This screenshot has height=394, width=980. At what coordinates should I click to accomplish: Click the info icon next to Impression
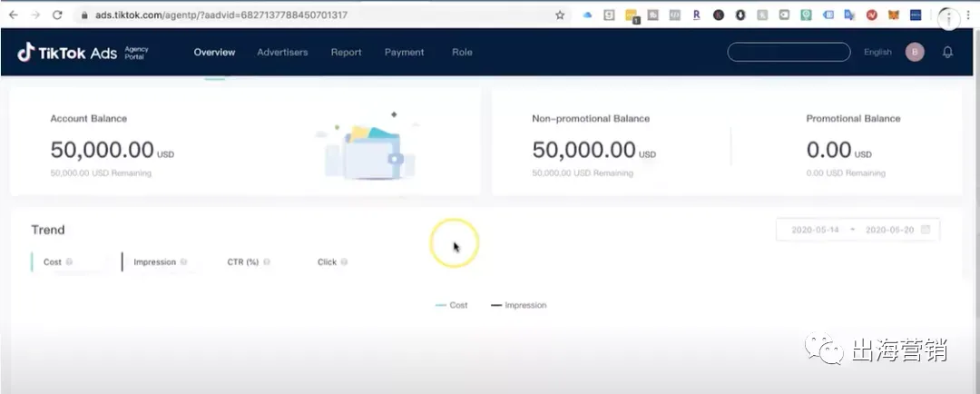183,262
